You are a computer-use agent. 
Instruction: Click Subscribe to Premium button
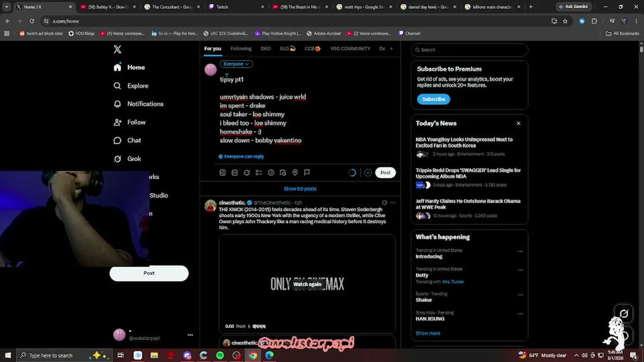434,99
